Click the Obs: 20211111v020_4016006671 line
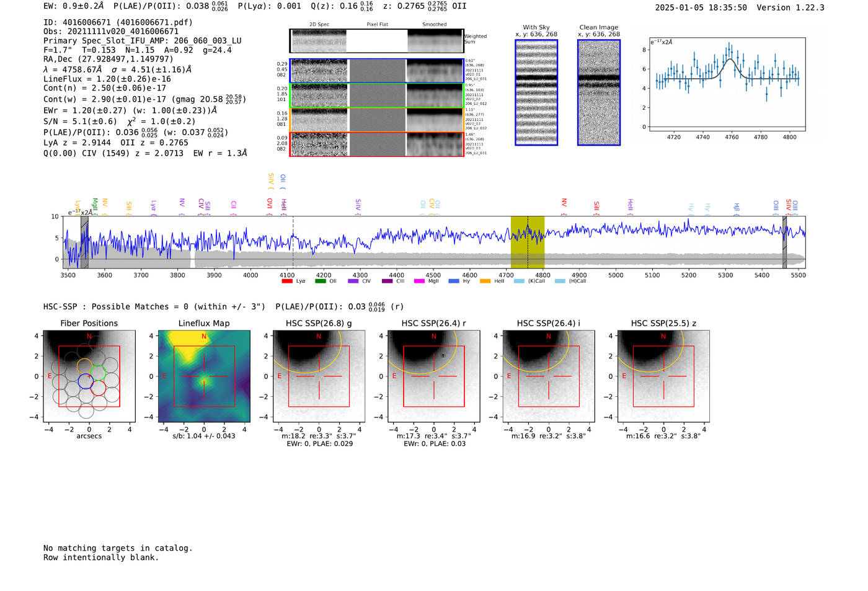Viewport: 868px width, 591px height. (x=111, y=32)
